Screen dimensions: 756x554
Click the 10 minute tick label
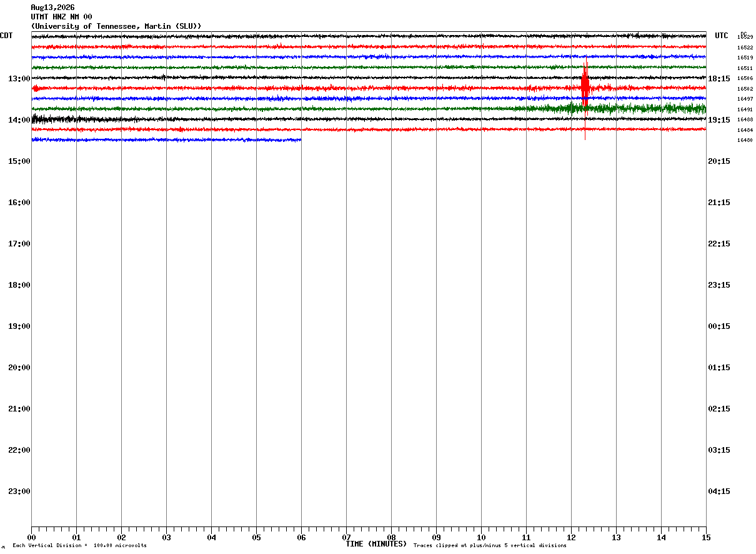[x=481, y=537]
